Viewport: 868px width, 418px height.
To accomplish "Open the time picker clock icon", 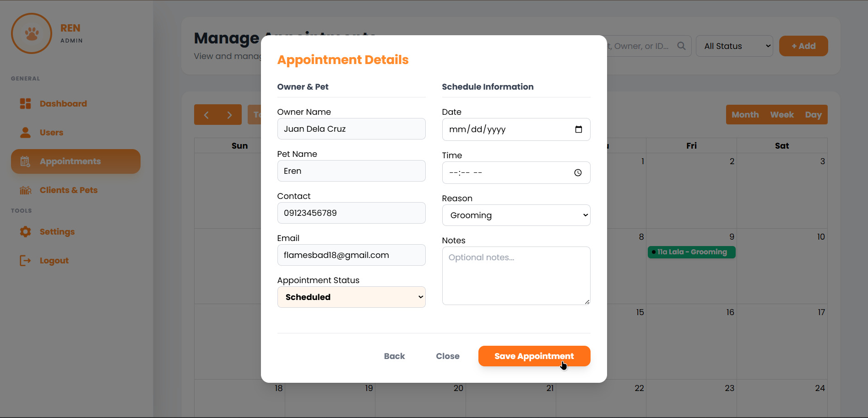I will point(578,173).
